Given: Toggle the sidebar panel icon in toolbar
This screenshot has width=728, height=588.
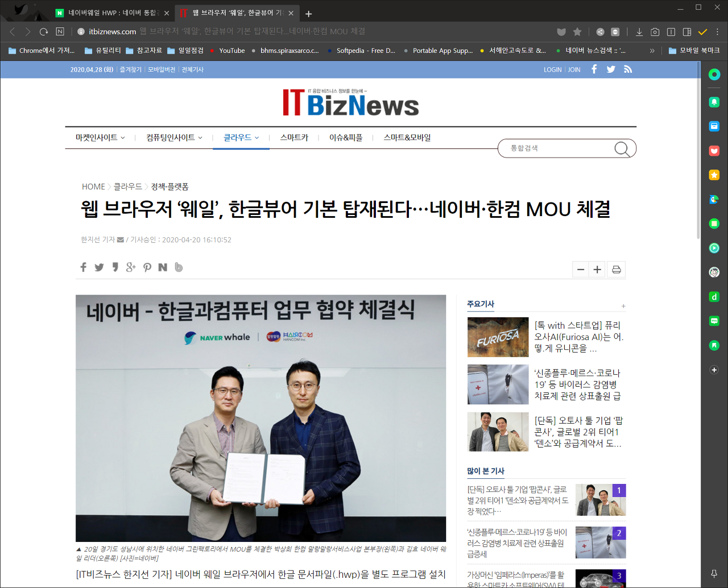Looking at the screenshot, I should pos(687,32).
